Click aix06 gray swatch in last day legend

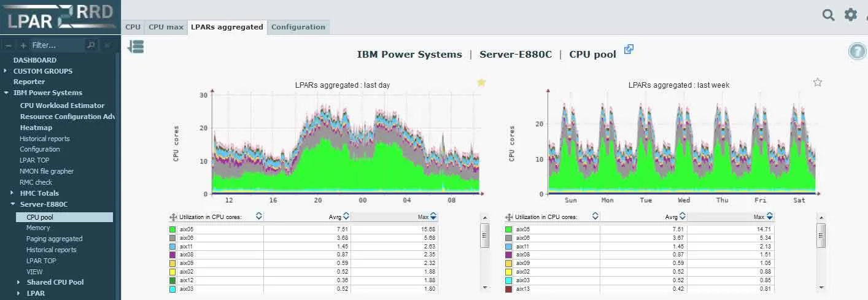click(x=173, y=239)
